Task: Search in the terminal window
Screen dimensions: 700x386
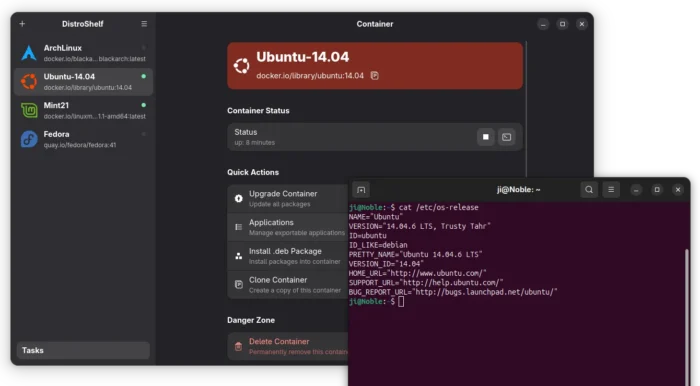Action: click(x=589, y=190)
